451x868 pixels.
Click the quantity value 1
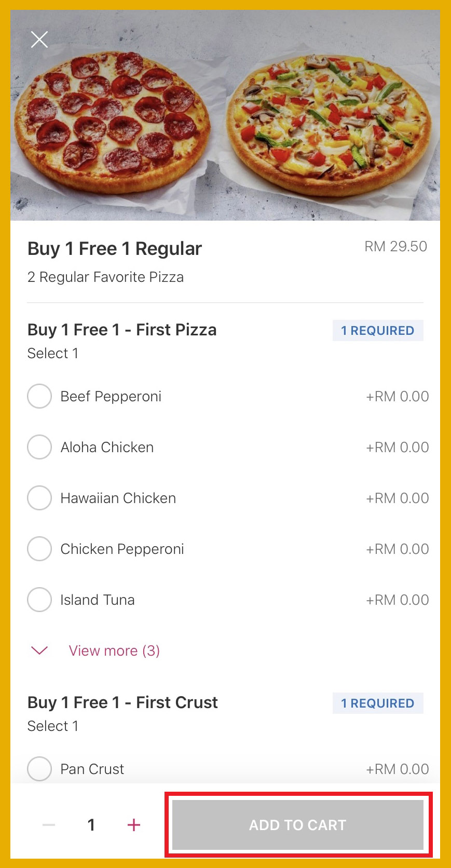(91, 825)
